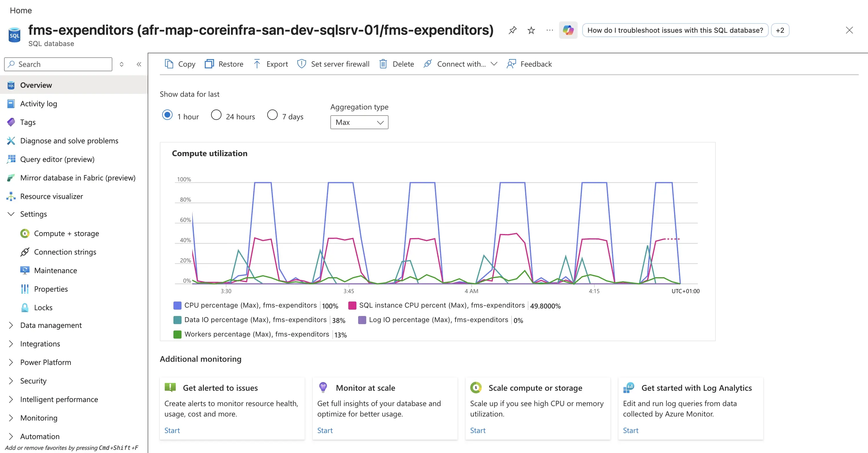
Task: Click the Delete trash icon
Action: 383,64
